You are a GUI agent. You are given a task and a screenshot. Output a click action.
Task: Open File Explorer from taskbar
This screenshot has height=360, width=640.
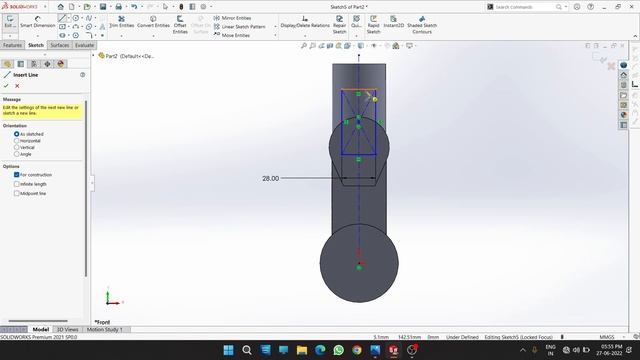tap(302, 350)
